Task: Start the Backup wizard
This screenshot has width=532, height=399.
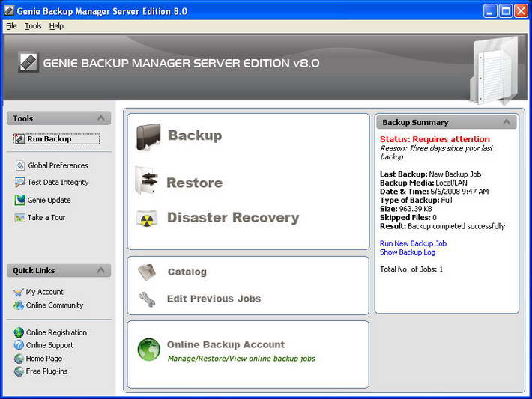Action: [195, 135]
